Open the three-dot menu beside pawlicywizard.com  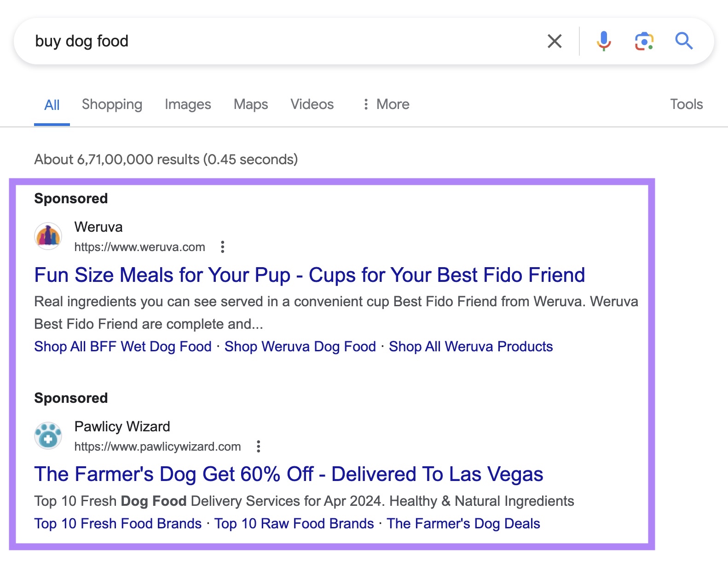(260, 446)
